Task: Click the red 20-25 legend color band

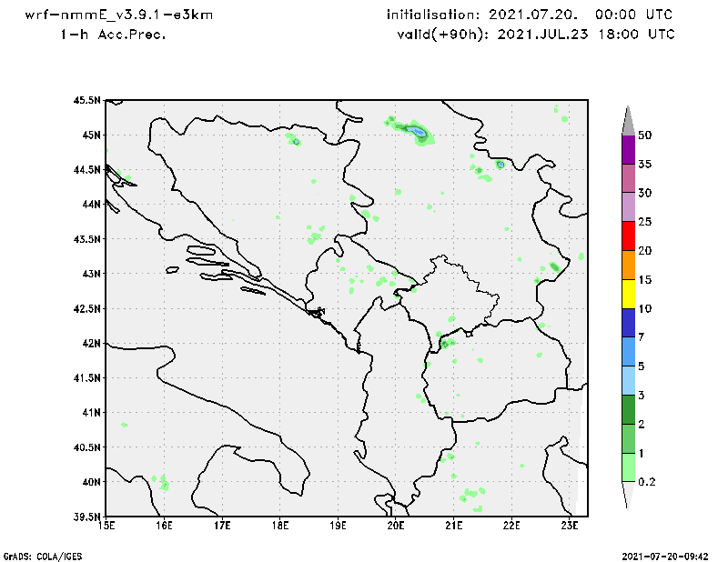Action: (x=628, y=236)
